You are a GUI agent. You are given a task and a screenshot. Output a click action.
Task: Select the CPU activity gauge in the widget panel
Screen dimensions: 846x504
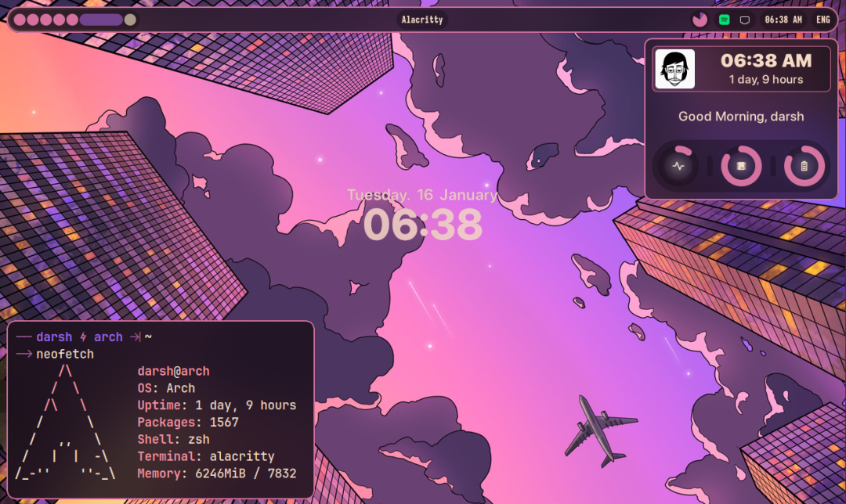click(678, 166)
